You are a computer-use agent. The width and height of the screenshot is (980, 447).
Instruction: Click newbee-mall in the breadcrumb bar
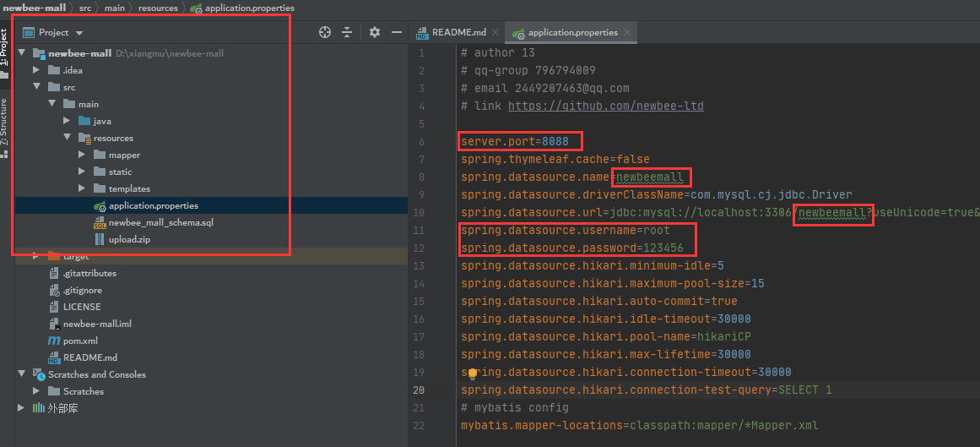[x=34, y=8]
